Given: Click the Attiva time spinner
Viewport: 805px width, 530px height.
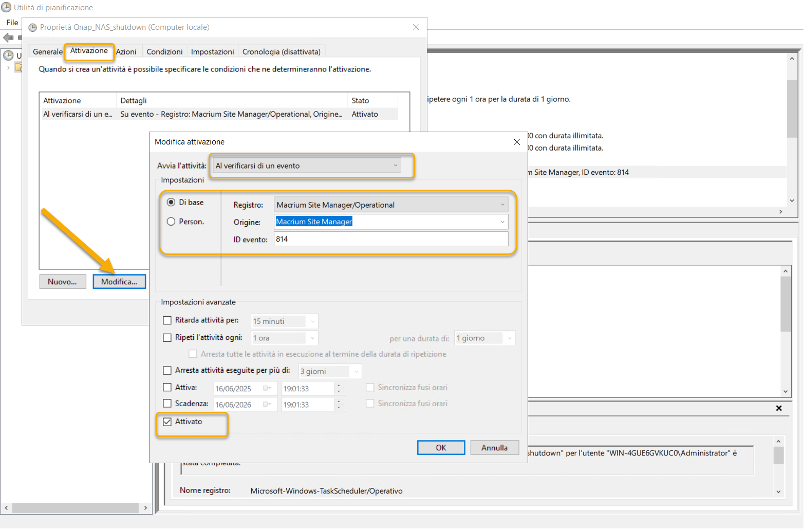Looking at the screenshot, I should pyautogui.click(x=339, y=389).
